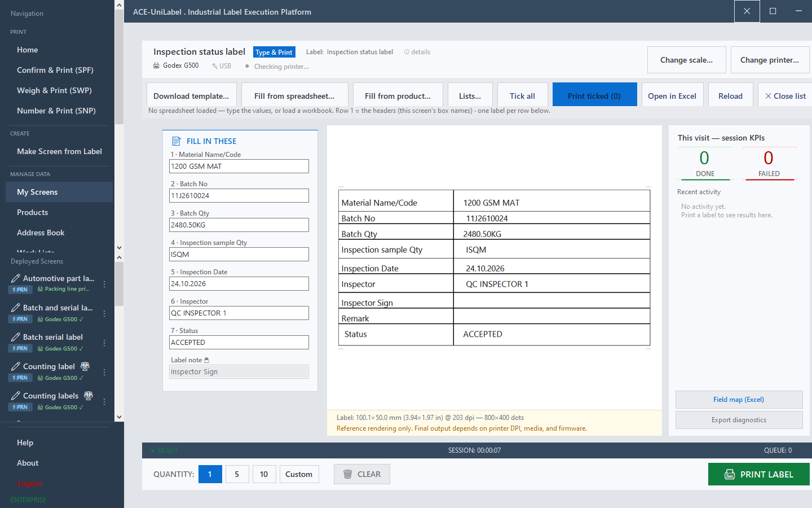Open Confirm & Print (SPF)

click(55, 70)
